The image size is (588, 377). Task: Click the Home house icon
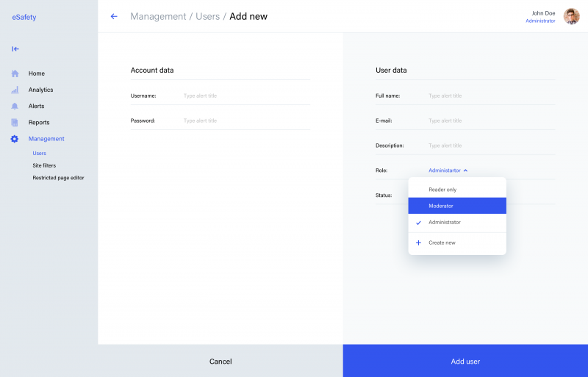point(15,73)
